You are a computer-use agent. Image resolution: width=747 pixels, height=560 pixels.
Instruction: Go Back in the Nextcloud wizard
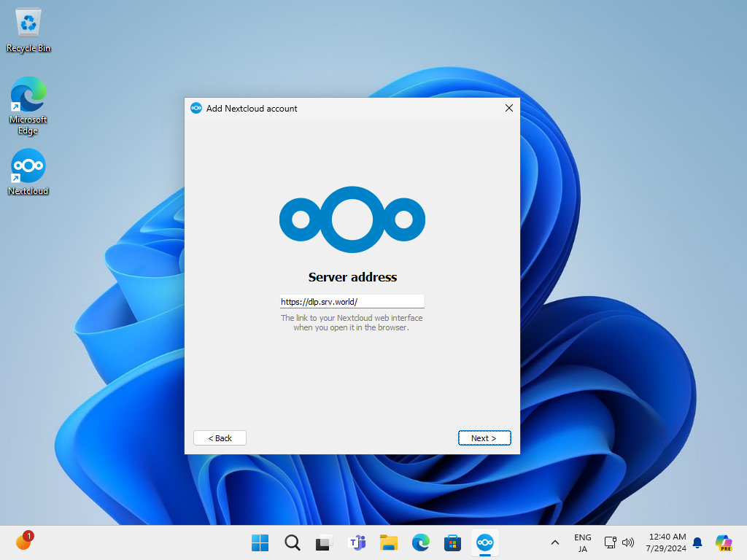click(220, 437)
